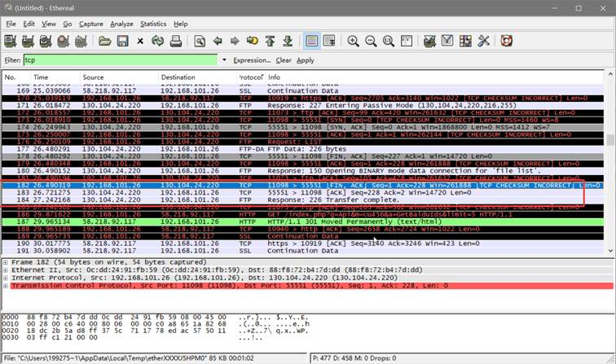The height and width of the screenshot is (364, 616).
Task: Clear the display filter
Action: point(284,60)
